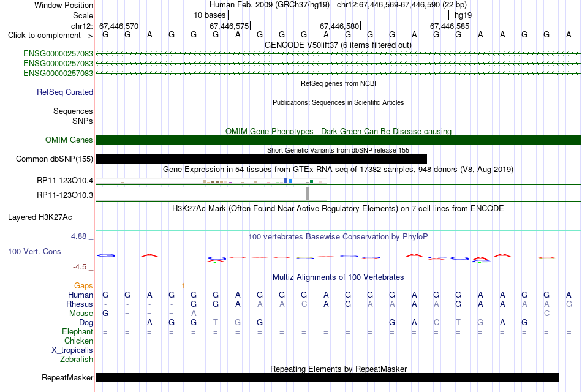Select the 'Mouse' alignment row label

point(81,314)
